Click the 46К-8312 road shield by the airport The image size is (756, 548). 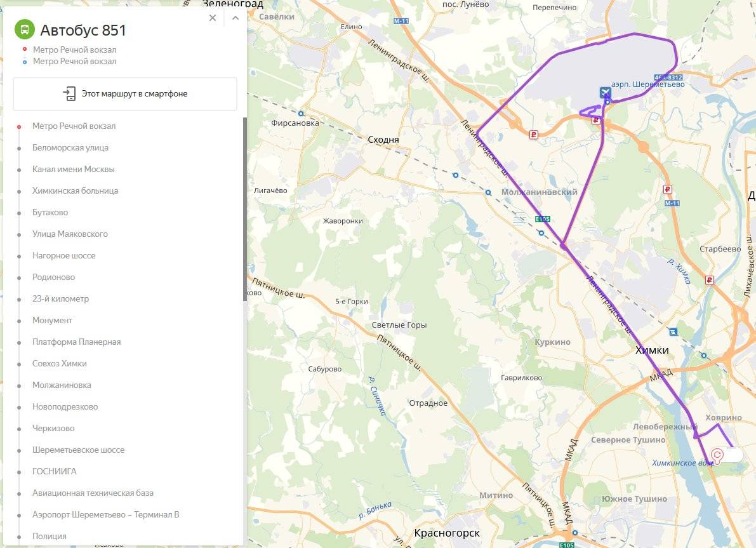click(x=668, y=77)
